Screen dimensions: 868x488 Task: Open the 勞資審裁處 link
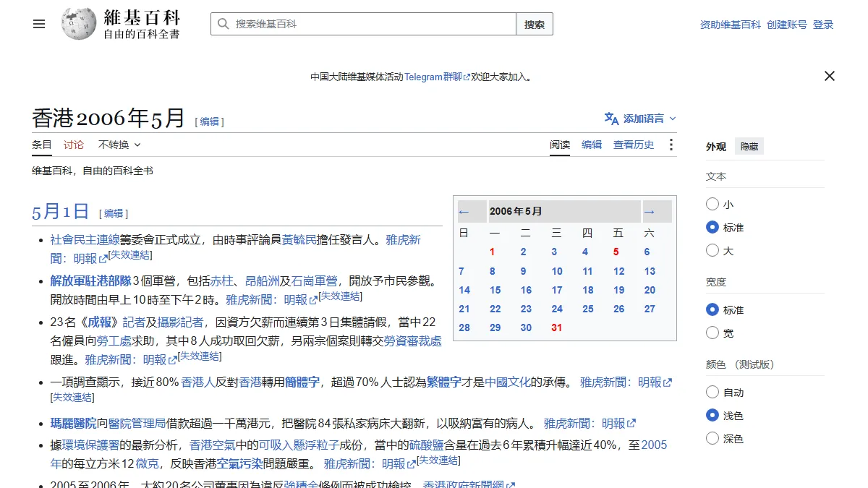pyautogui.click(x=412, y=341)
